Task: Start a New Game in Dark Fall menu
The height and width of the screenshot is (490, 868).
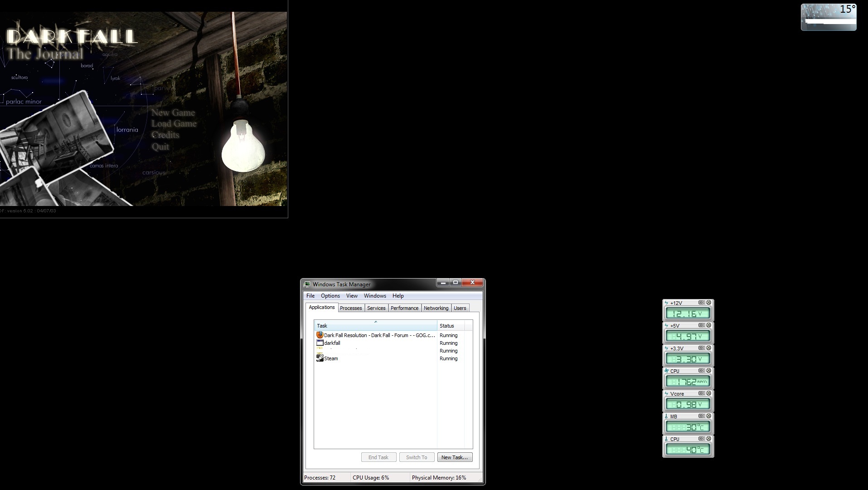Action: (173, 113)
